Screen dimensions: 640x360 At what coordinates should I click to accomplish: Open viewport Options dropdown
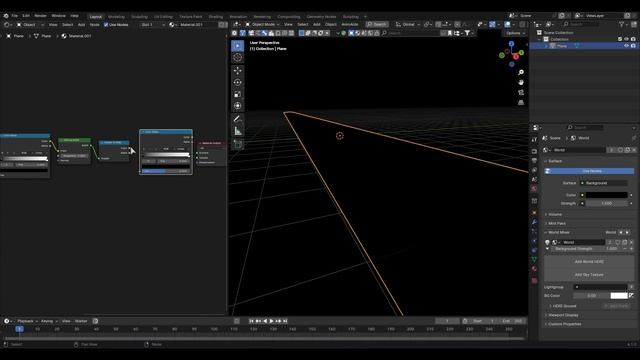[x=515, y=33]
